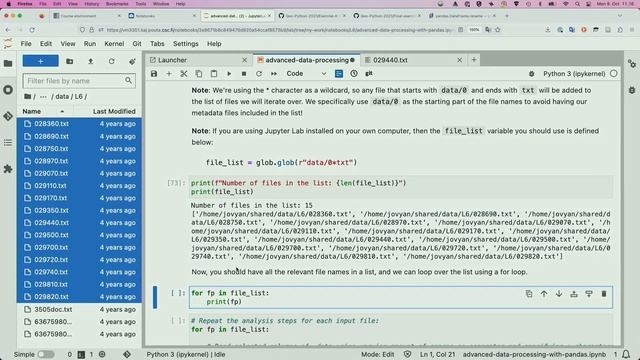Click the blue render side-by-side toolbar icon
The image size is (640, 360).
339,73
